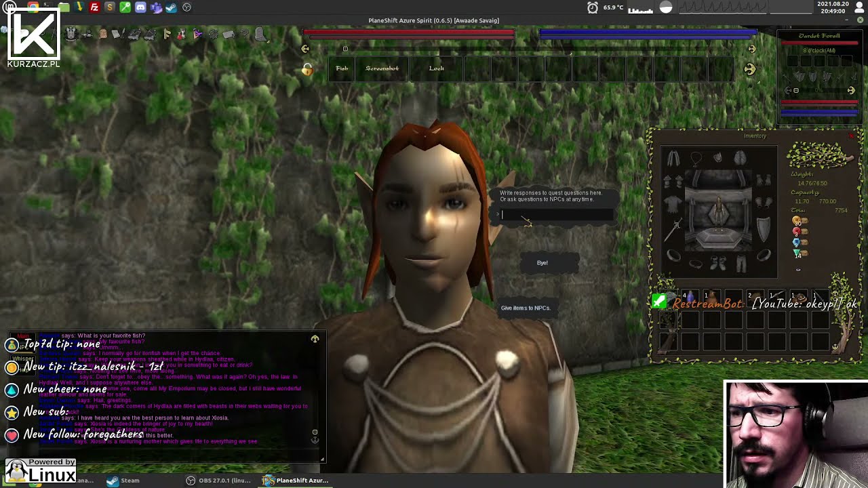Select the pants equipment slot
Image resolution: width=868 pixels, height=488 pixels.
pyautogui.click(x=741, y=263)
